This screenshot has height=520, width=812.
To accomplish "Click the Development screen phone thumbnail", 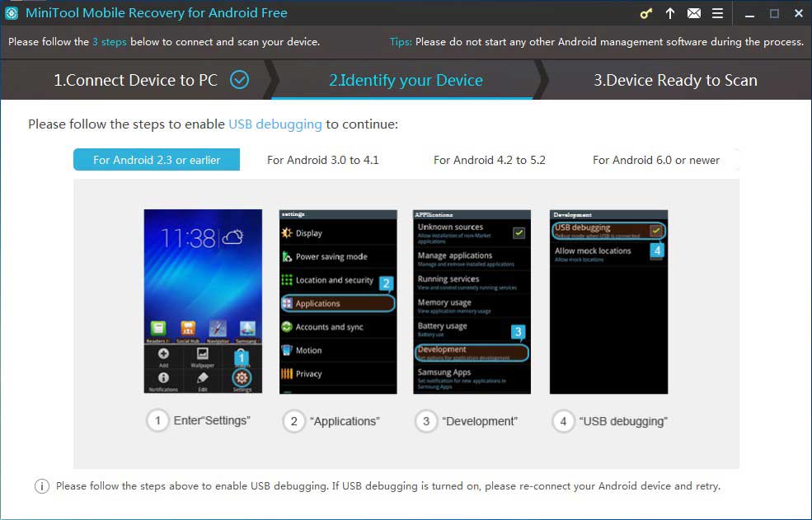I will pos(608,302).
